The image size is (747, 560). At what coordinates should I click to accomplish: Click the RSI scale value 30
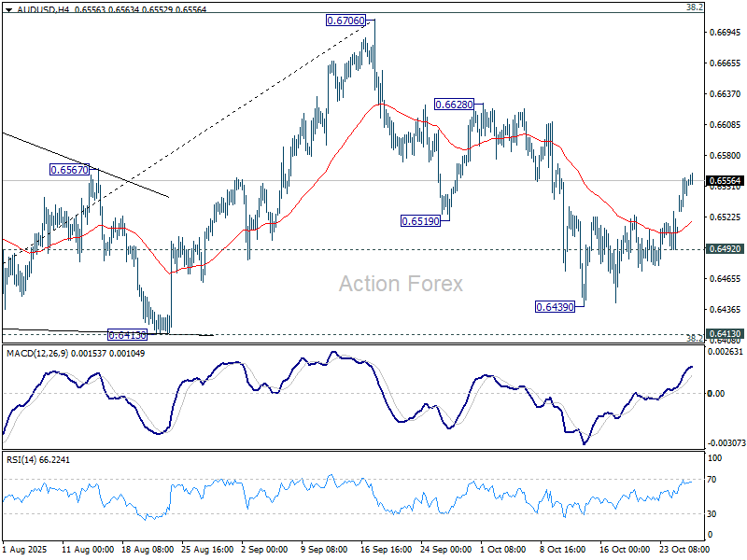712,514
